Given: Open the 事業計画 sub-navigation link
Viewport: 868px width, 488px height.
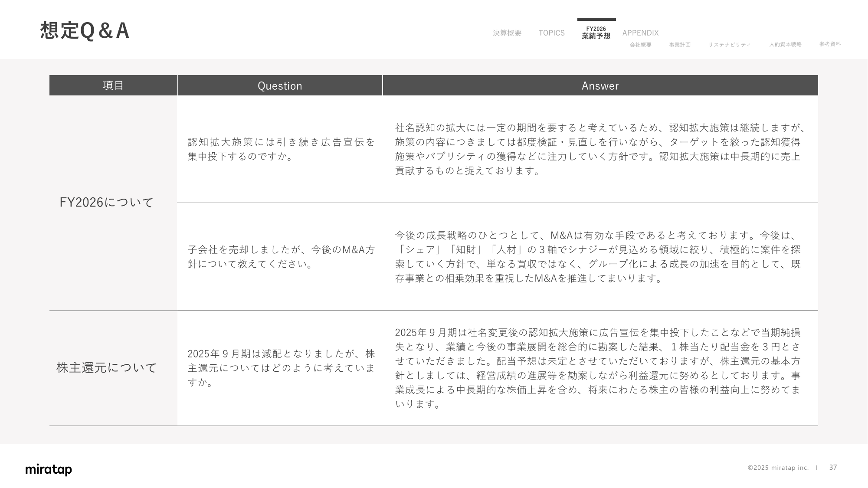Looking at the screenshot, I should [x=679, y=45].
